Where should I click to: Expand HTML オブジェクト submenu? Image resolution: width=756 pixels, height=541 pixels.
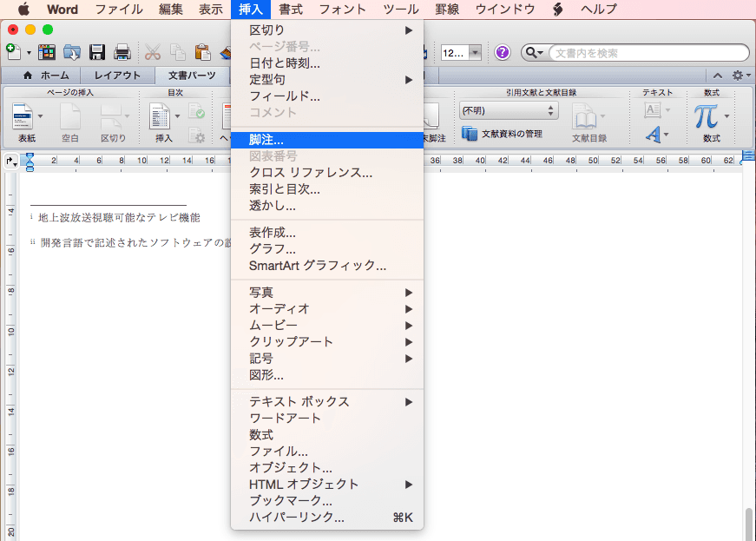[x=327, y=484]
